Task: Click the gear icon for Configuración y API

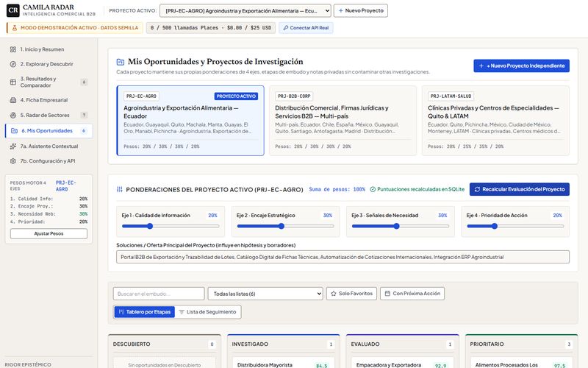Action: (x=13, y=161)
